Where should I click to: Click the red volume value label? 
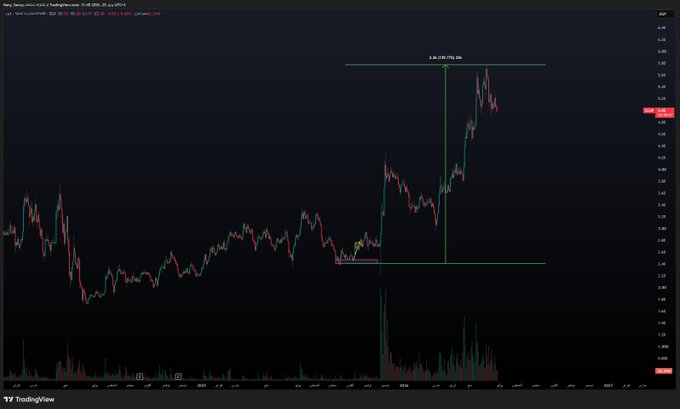pos(664,371)
